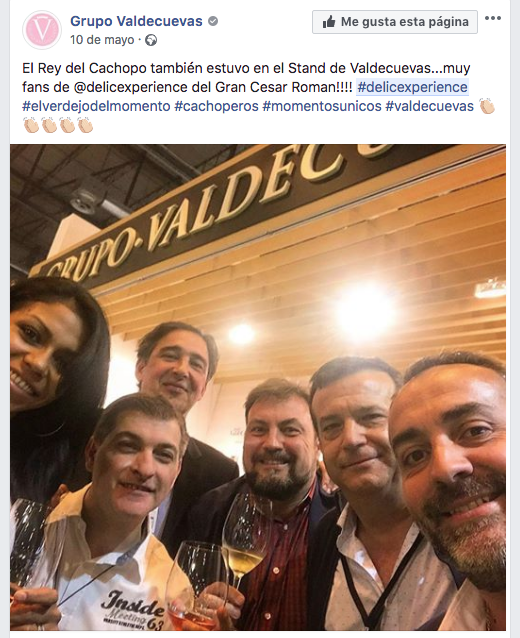Open the #elverdejodelmomento hashtag
The image size is (520, 638).
[96, 107]
